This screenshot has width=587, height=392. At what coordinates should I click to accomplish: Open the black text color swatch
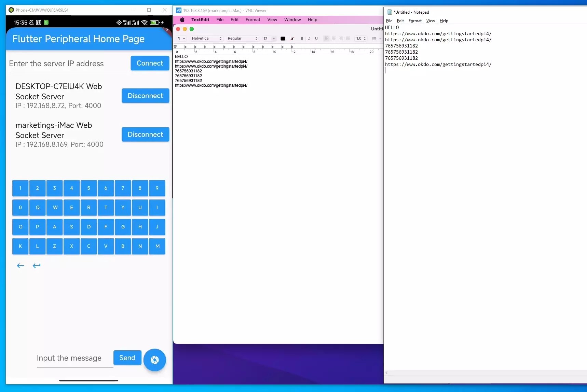pyautogui.click(x=283, y=38)
